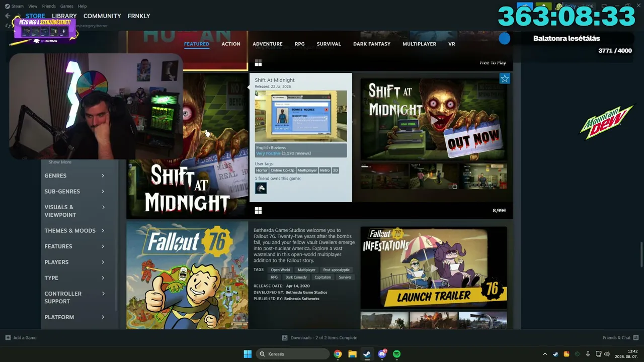
Task: Expand the Type filter
Action: pos(74,278)
